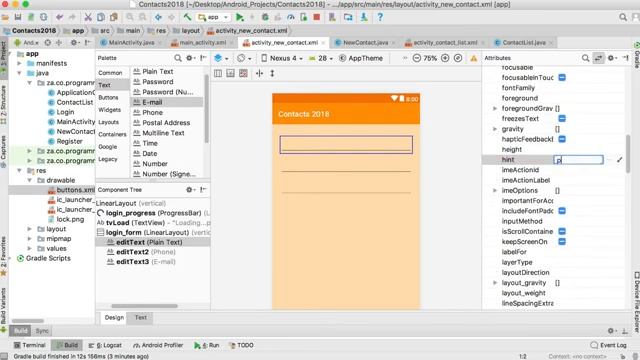Open Project panel settings gear
The width and height of the screenshot is (640, 360).
point(74,42)
